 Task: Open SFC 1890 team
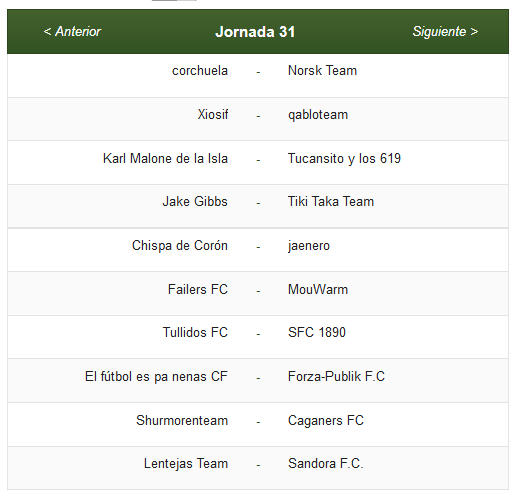point(317,332)
